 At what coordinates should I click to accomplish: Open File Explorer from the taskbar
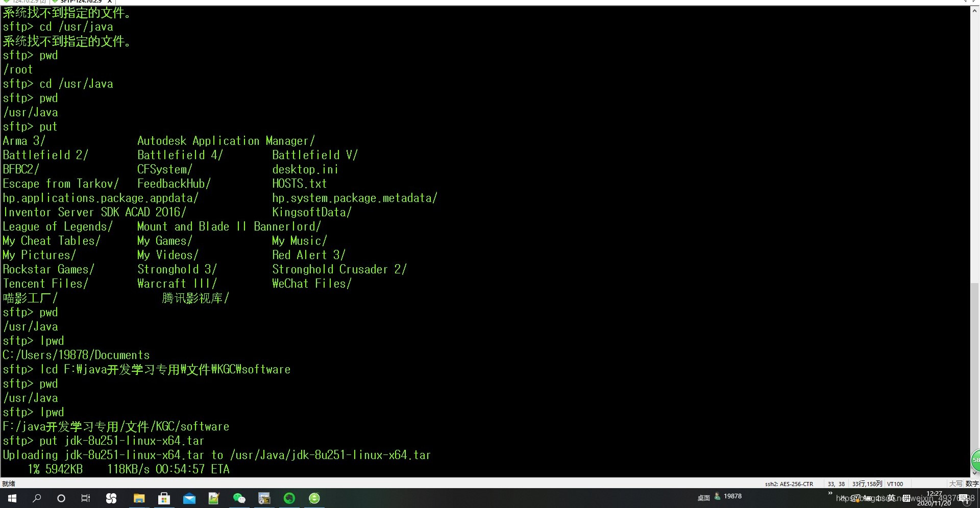click(139, 498)
